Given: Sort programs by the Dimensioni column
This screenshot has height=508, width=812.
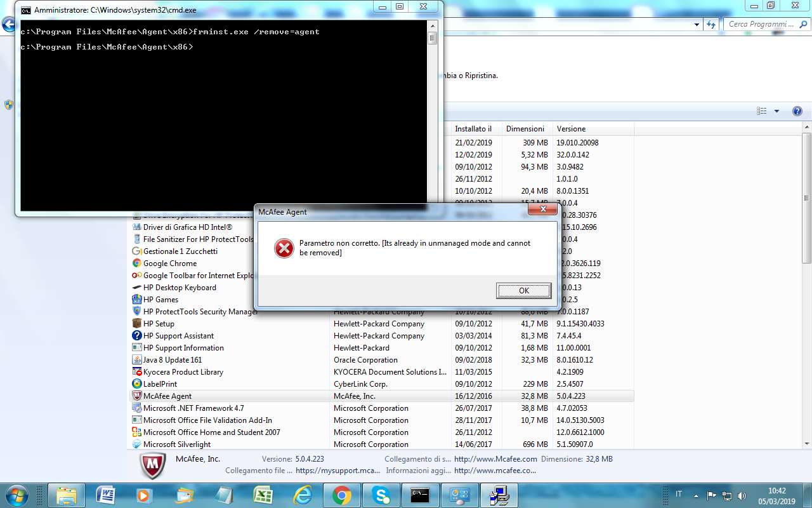Looking at the screenshot, I should pos(525,129).
